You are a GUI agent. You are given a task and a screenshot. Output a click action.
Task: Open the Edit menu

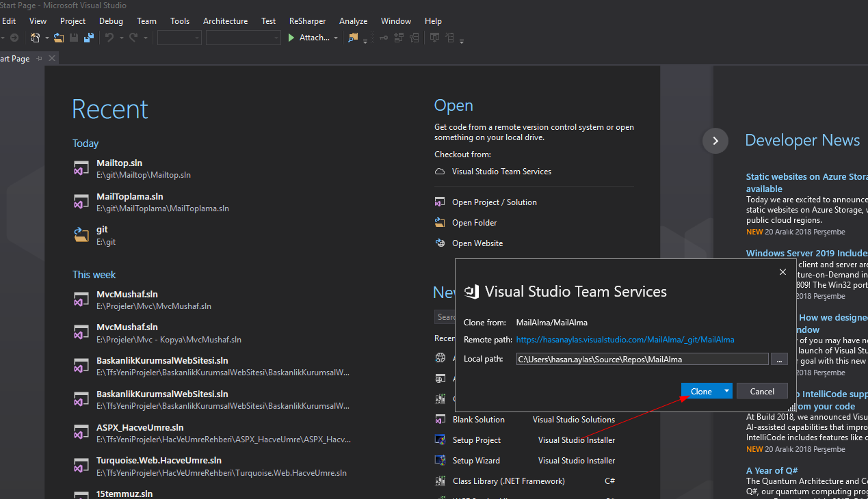pos(9,21)
